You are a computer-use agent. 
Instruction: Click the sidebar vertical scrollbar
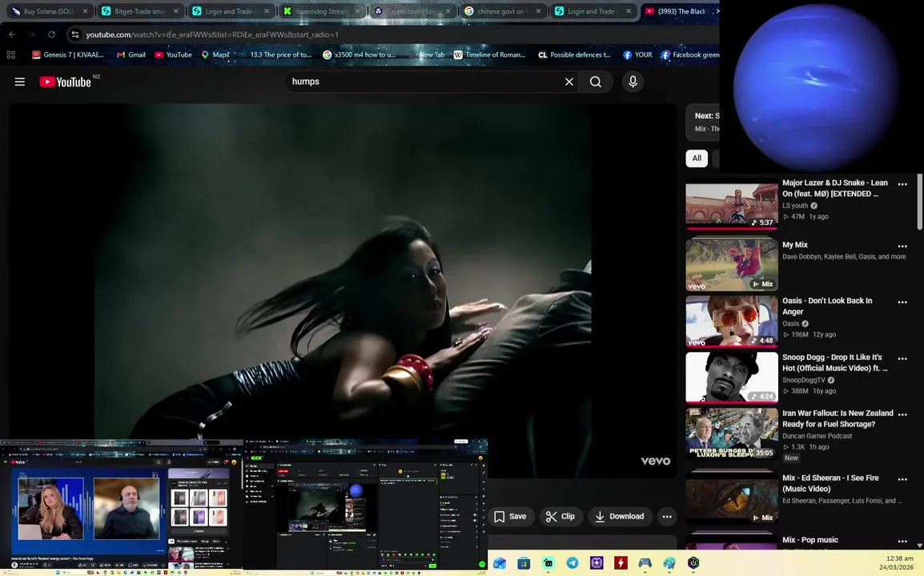[919, 202]
